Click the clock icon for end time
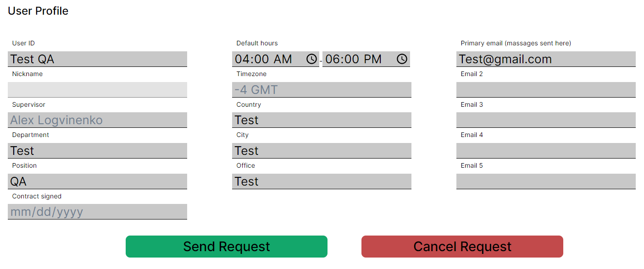Image resolution: width=644 pixels, height=269 pixels. click(x=402, y=59)
